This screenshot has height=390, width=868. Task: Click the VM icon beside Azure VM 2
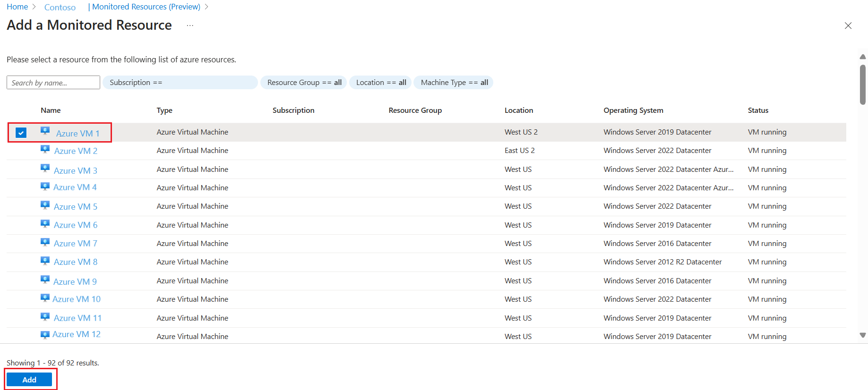[x=45, y=149]
